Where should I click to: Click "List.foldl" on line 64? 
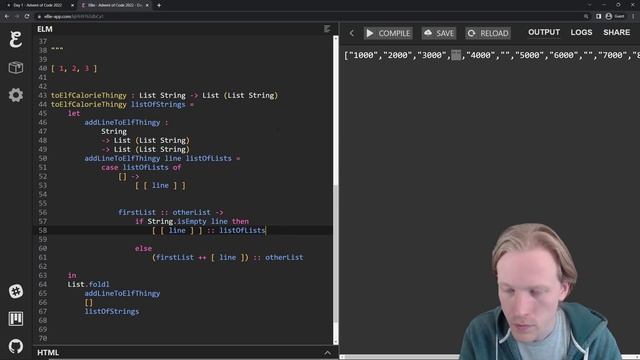89,284
